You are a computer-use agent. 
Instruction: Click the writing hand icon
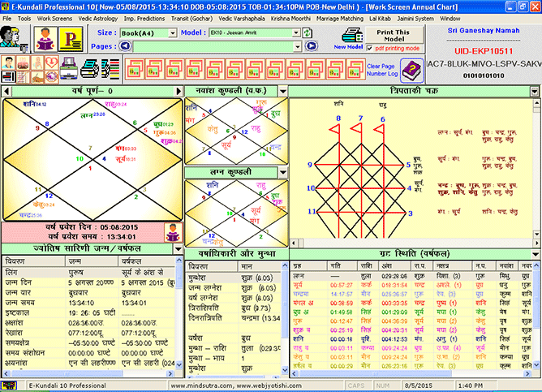coord(37,77)
